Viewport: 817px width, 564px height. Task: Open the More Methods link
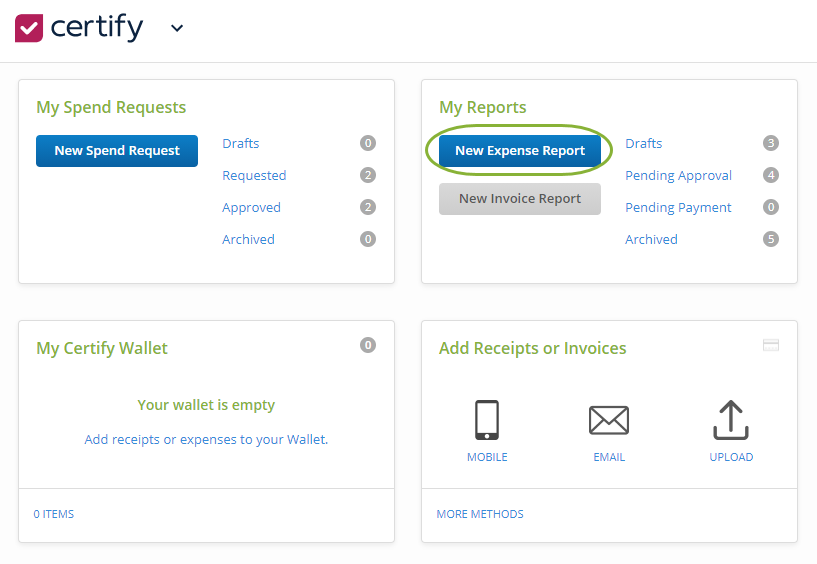[479, 514]
